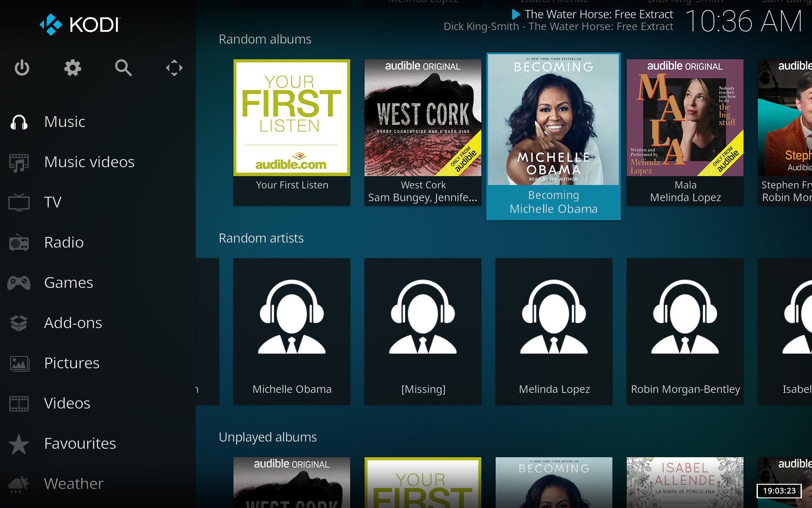This screenshot has height=508, width=812.
Task: Select the Pictures sidebar icon
Action: click(x=19, y=362)
